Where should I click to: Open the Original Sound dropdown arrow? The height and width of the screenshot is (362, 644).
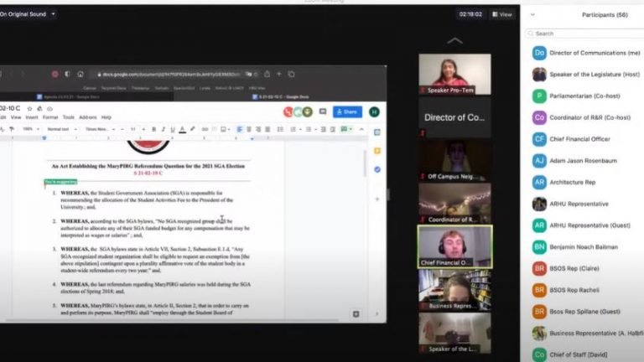(x=54, y=14)
